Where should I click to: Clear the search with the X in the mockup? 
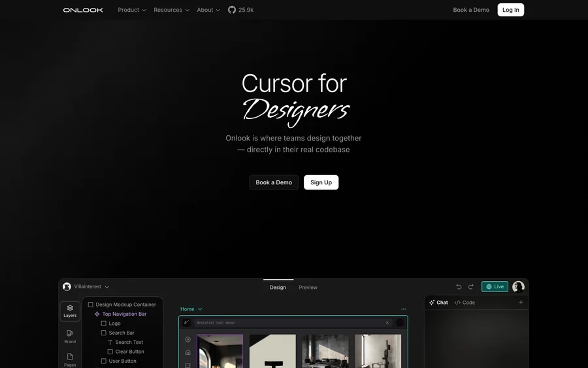(x=387, y=323)
